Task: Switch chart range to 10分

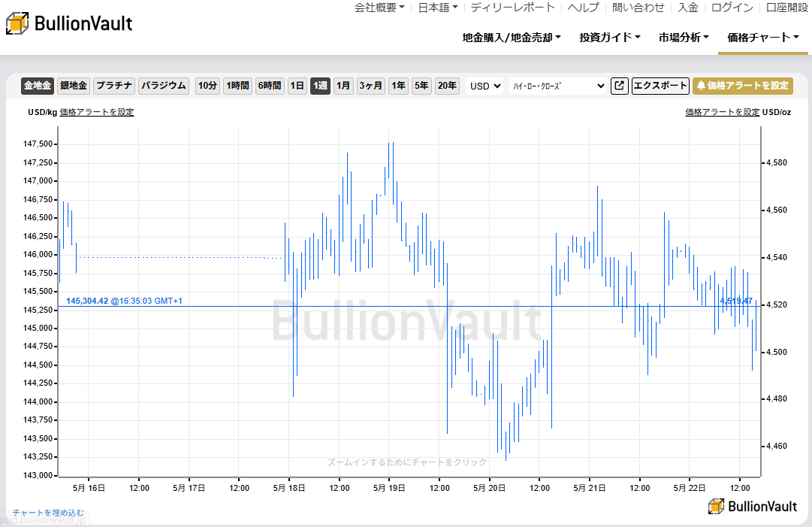Action: pyautogui.click(x=207, y=86)
